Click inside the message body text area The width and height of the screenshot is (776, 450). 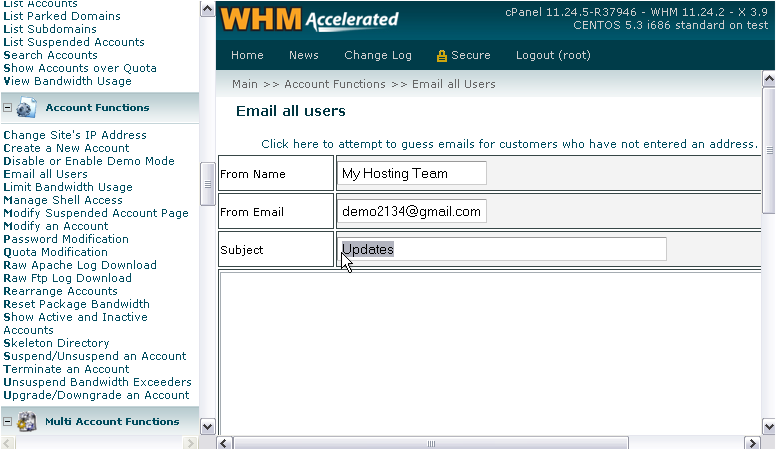(x=490, y=353)
